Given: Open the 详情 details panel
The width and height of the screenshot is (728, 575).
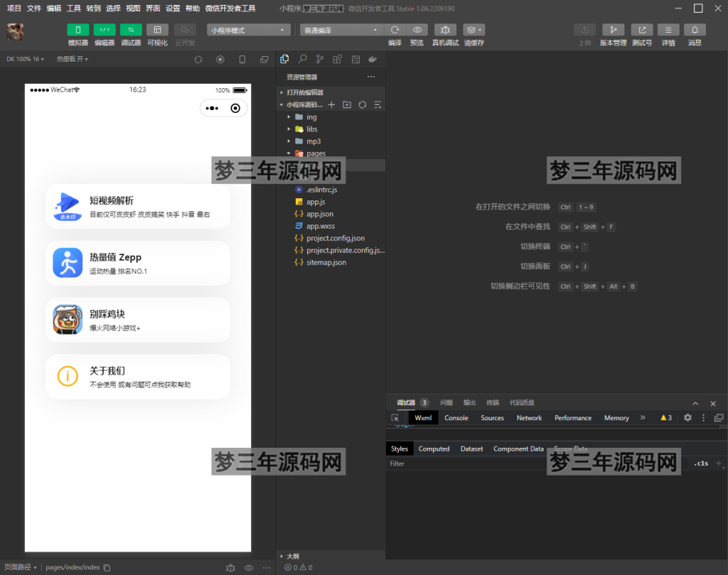Looking at the screenshot, I should point(668,30).
